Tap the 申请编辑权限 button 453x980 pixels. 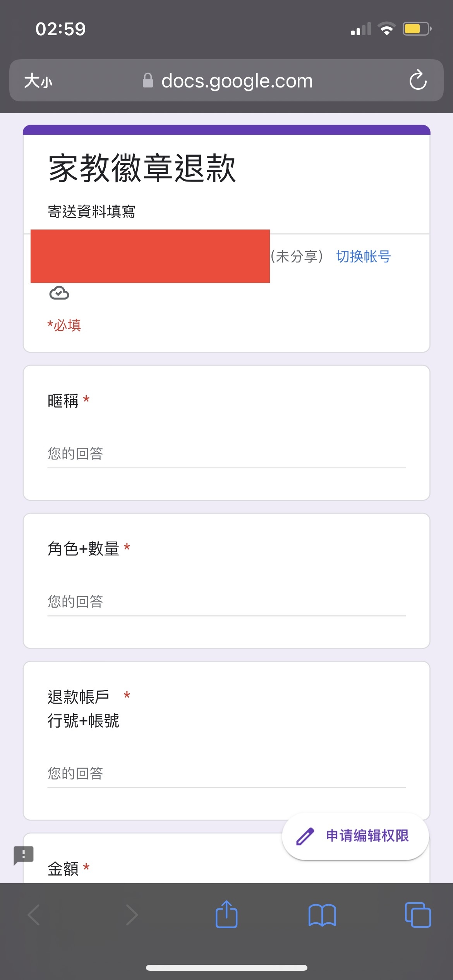[355, 836]
